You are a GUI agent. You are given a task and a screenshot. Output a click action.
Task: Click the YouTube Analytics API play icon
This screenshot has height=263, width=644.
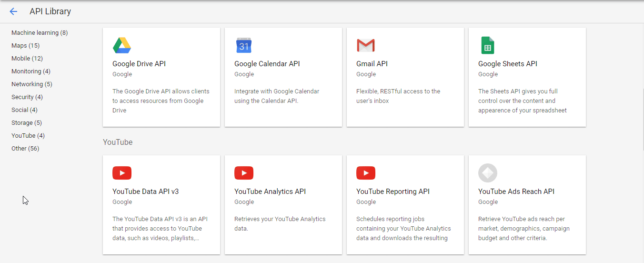point(244,173)
